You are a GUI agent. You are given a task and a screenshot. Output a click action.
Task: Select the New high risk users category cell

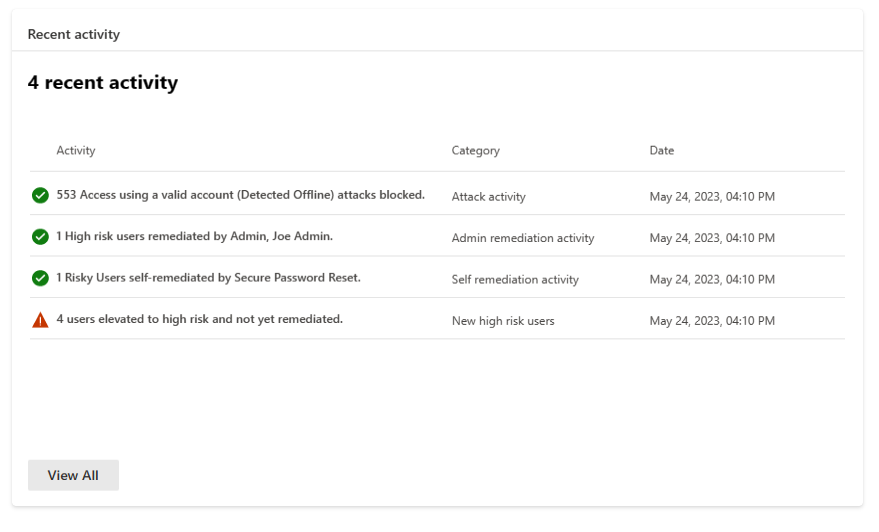point(503,321)
